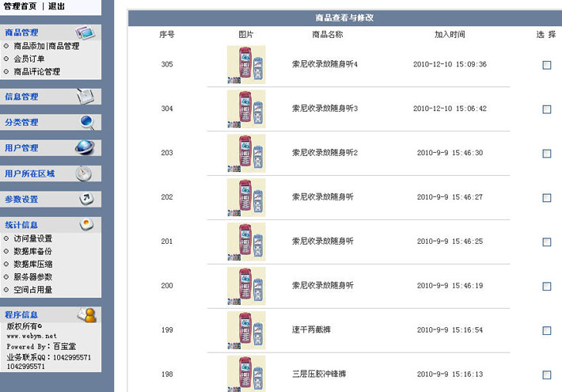Expand the 信息管理 menu section
The height and width of the screenshot is (392, 562).
coord(21,97)
